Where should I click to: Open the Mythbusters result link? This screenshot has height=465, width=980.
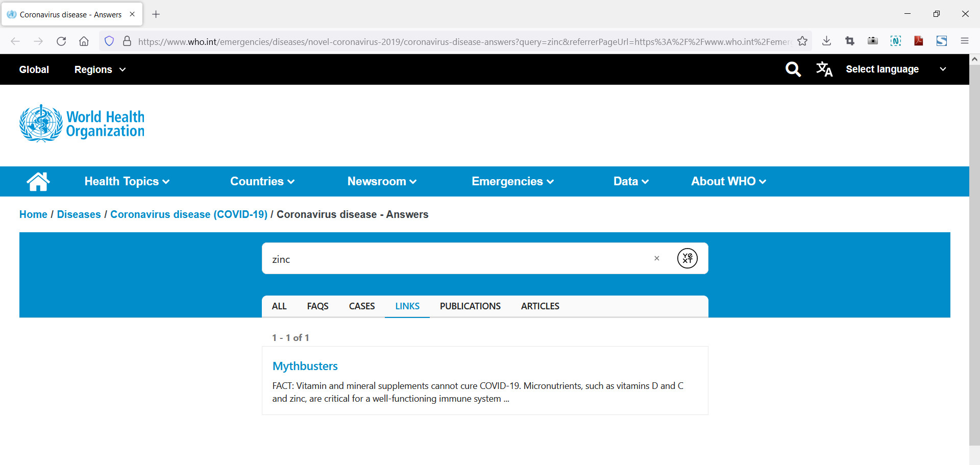click(x=305, y=366)
